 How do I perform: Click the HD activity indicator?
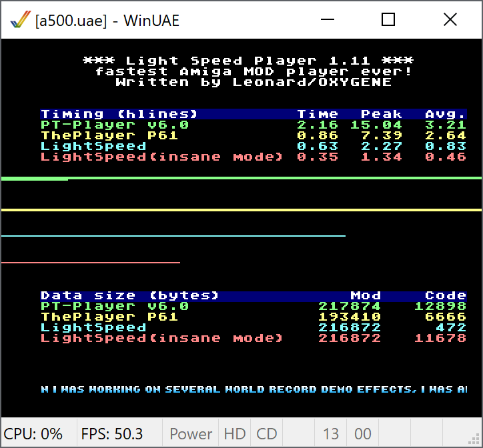tap(235, 434)
